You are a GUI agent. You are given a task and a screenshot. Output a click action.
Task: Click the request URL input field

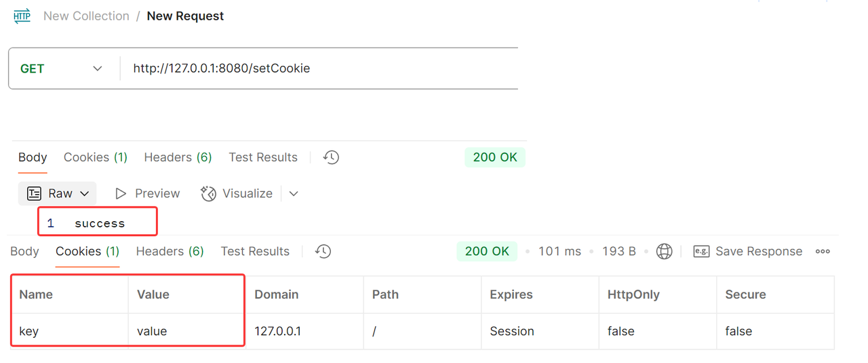(x=319, y=69)
